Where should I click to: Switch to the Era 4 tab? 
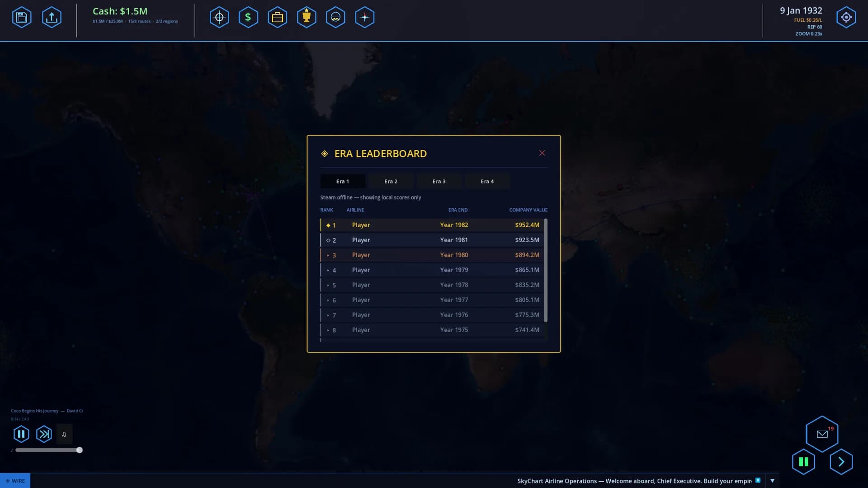(487, 181)
